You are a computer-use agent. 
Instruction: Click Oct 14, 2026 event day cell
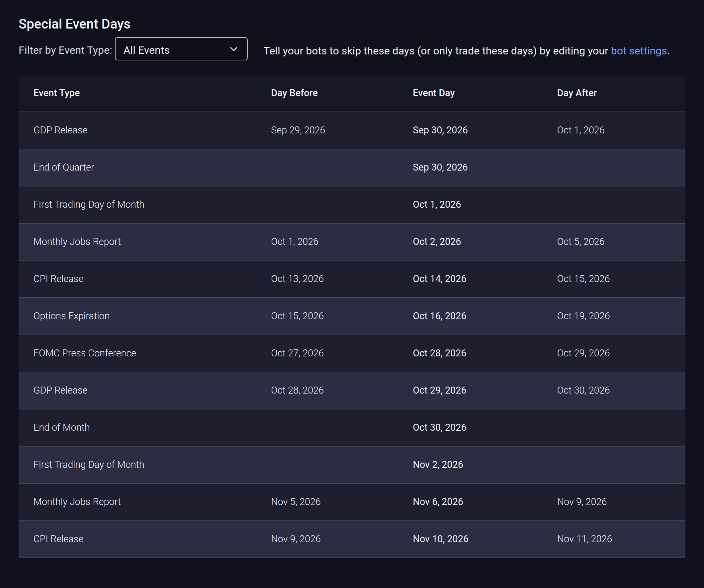click(x=439, y=279)
